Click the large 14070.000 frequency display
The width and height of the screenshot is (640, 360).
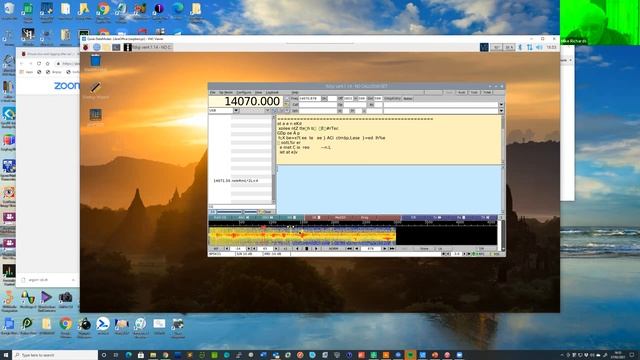pos(246,101)
